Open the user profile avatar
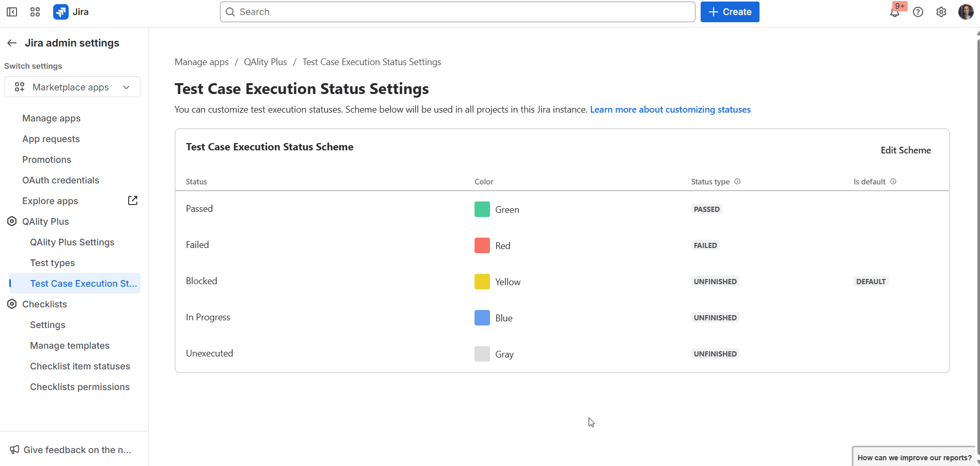 pyautogui.click(x=966, y=12)
